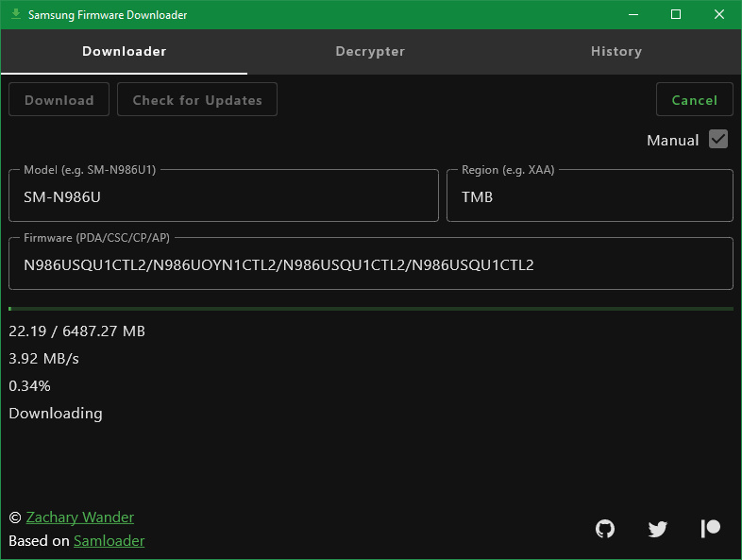
Task: Uncheck the Manual checkbox
Action: click(x=718, y=140)
